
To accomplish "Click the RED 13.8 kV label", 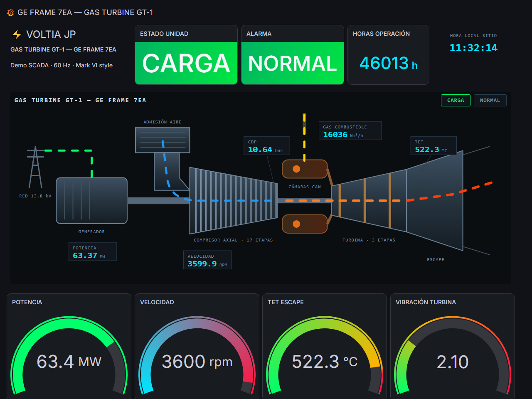I will [35, 196].
